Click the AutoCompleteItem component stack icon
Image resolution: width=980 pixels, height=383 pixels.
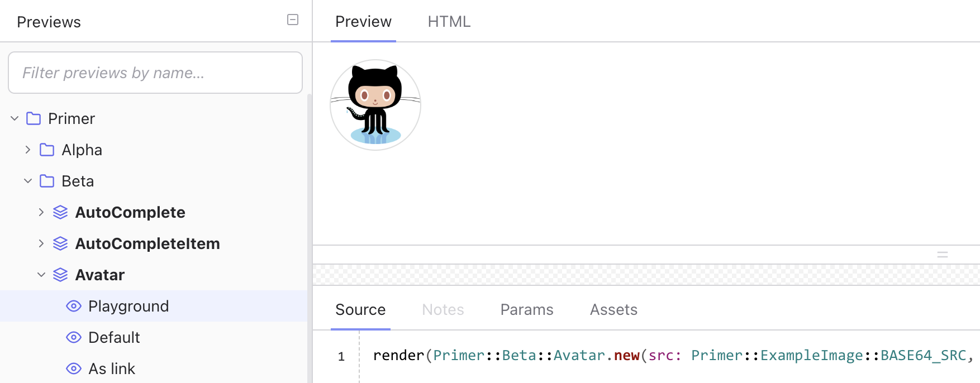coord(60,243)
